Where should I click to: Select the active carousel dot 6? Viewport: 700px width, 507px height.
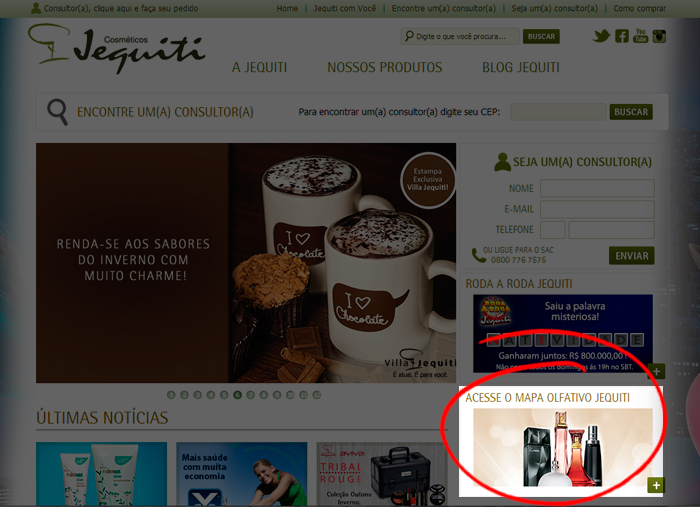point(237,395)
